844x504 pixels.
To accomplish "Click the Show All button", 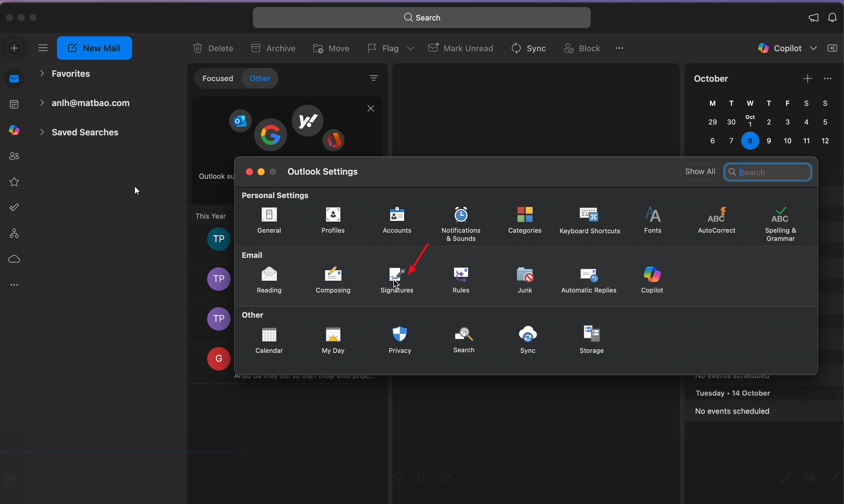I will (x=700, y=172).
